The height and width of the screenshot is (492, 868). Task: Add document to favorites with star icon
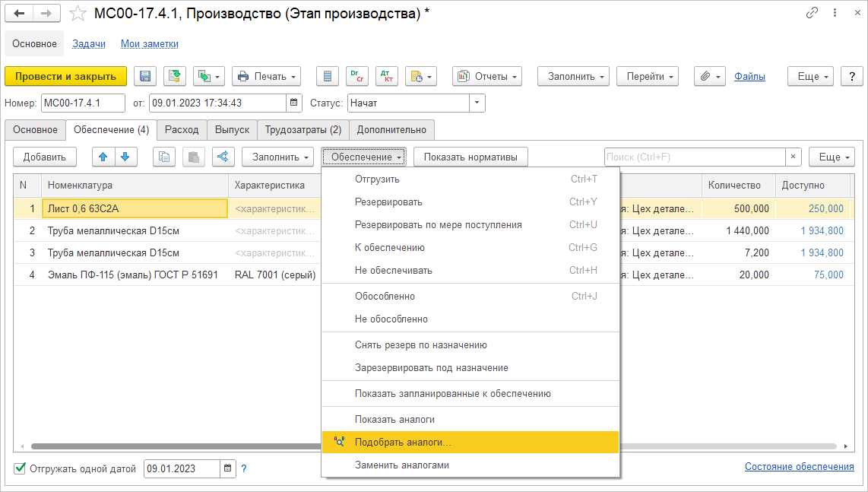tap(78, 14)
